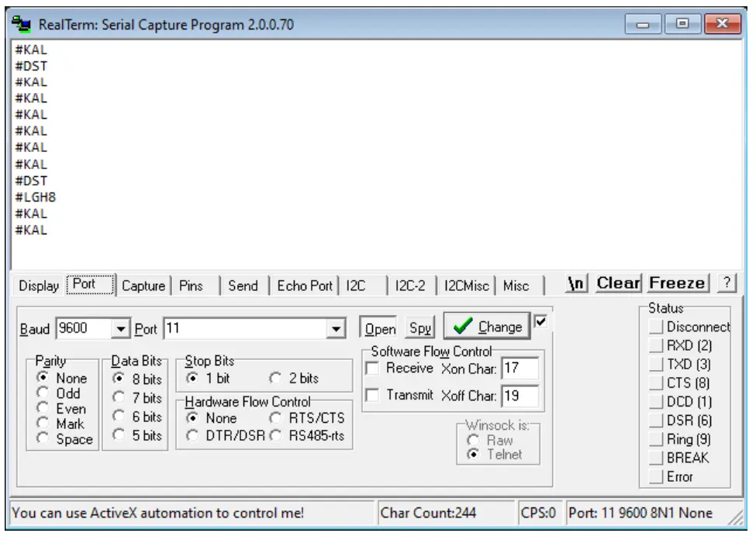Open the Spy mode window
This screenshot has width=756, height=533.
pos(419,327)
